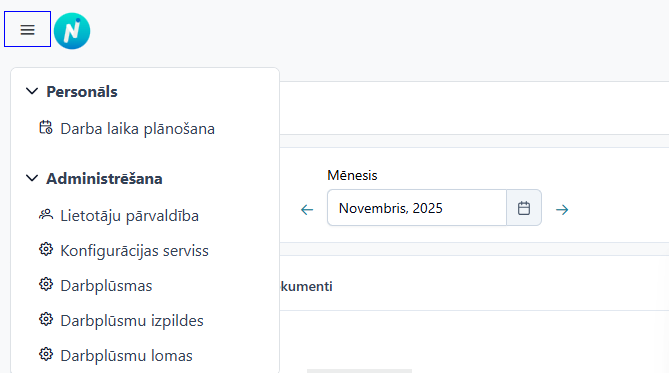Screen dimensions: 669x373
Task: Click the gear icon beside Darbplūsmu lomas
Action: [46, 354]
